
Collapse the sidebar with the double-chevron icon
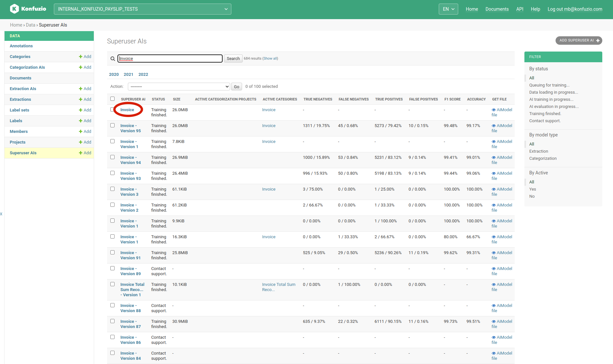1,214
